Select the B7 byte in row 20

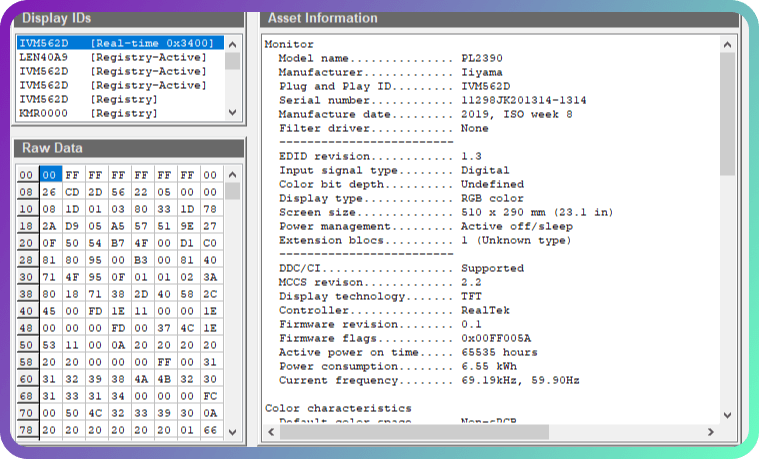118,243
